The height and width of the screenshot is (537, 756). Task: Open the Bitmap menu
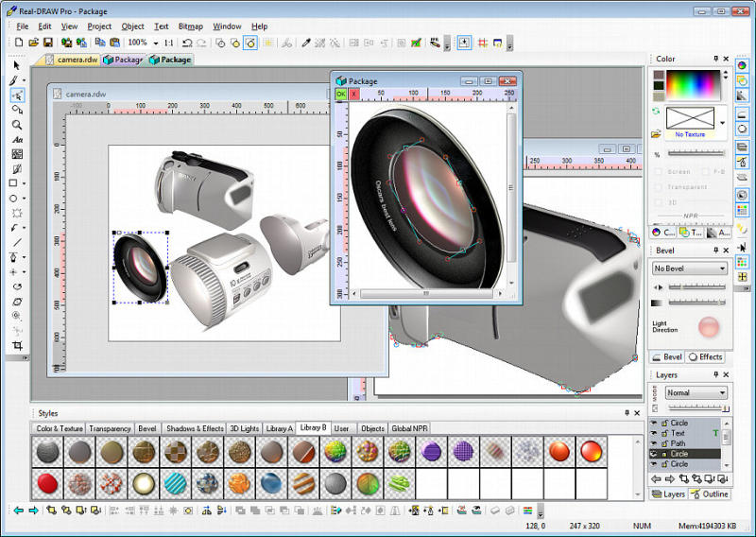coord(191,26)
